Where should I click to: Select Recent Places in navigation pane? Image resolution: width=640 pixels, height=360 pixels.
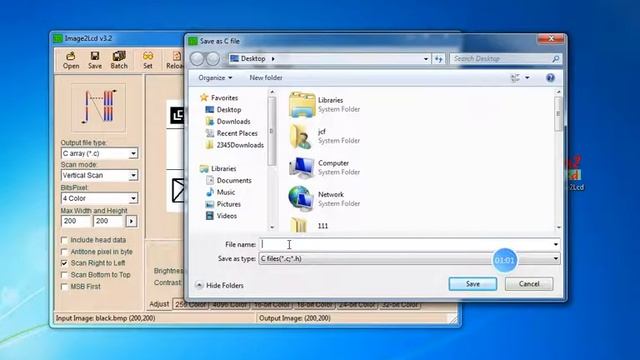(237, 133)
